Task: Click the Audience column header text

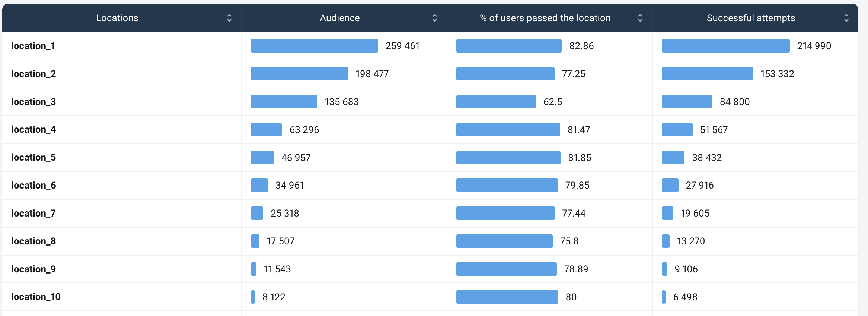Action: point(339,18)
